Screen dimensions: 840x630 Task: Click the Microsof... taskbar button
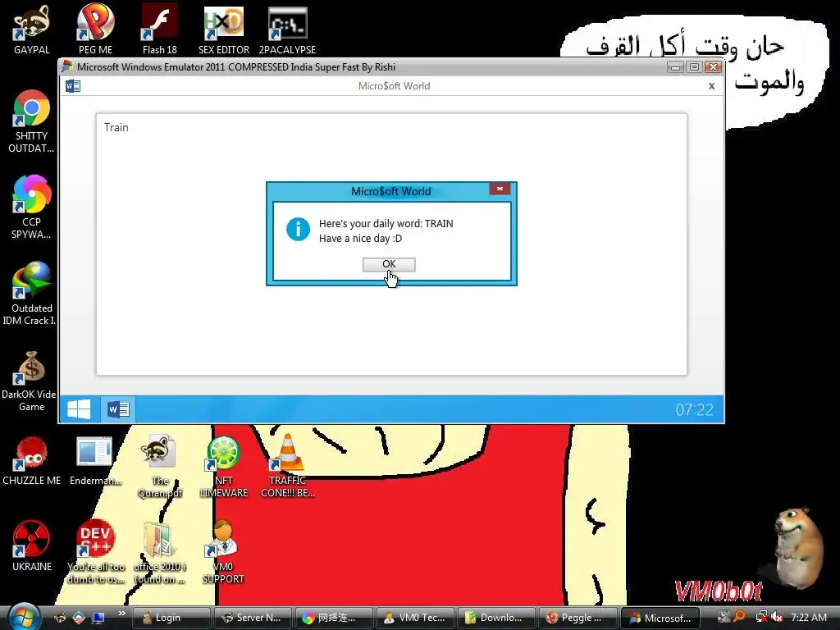[x=660, y=618]
